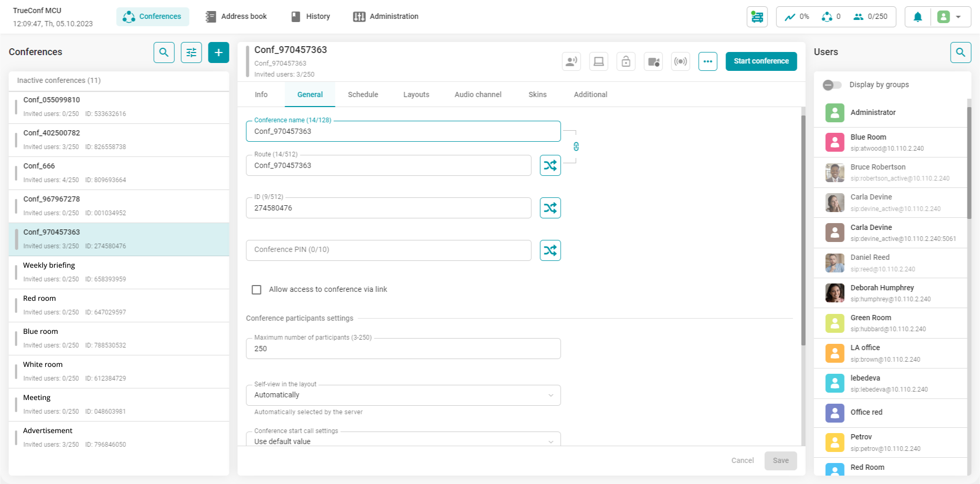
Task: Click the link icon between name and route
Action: pos(576,146)
